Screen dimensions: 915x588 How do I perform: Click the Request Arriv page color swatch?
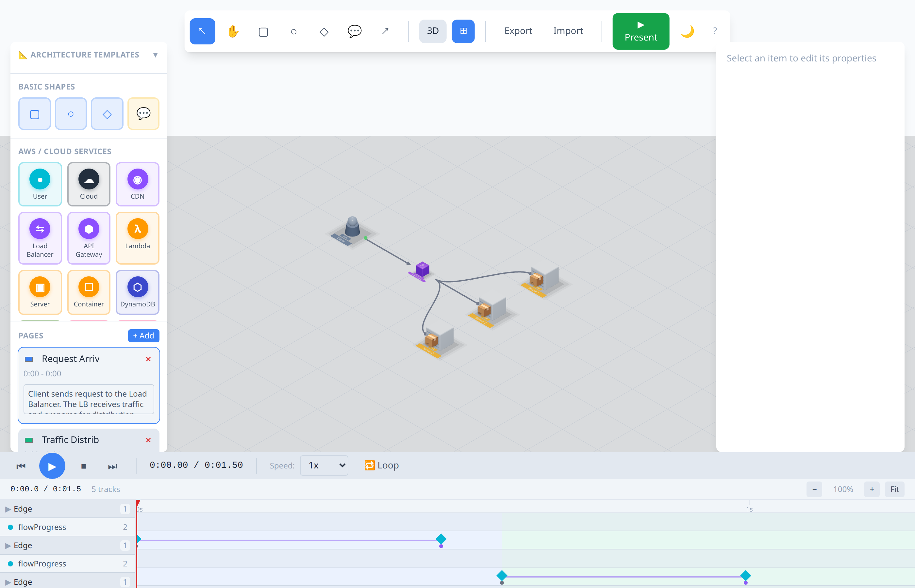29,359
